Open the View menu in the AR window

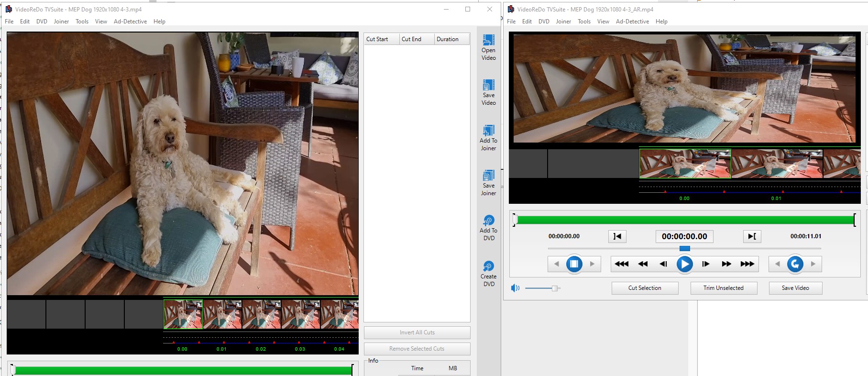[603, 22]
